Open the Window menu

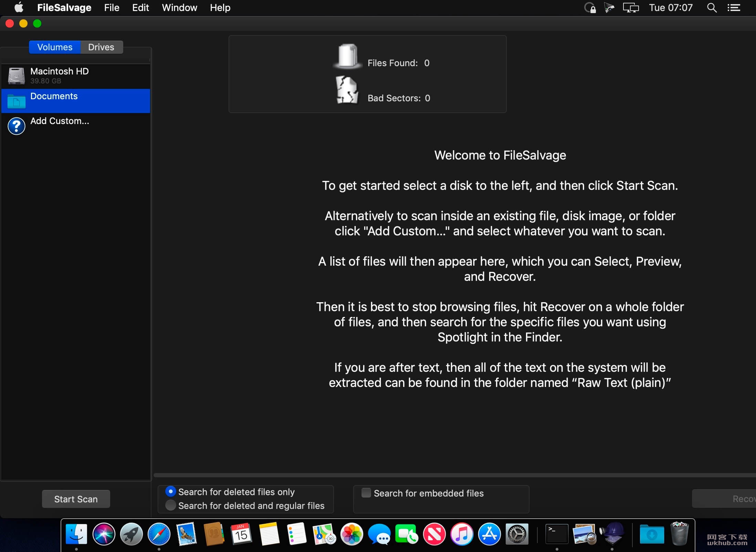179,8
